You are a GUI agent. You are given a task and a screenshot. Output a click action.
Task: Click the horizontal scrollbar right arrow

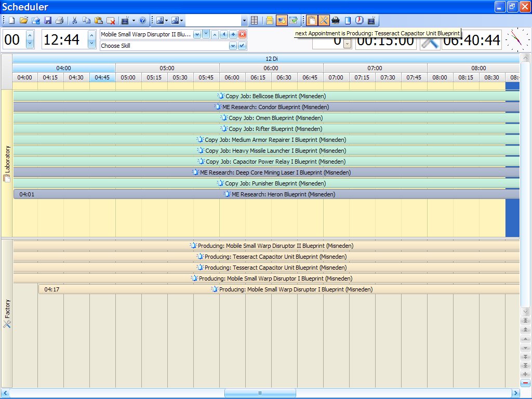point(516,393)
